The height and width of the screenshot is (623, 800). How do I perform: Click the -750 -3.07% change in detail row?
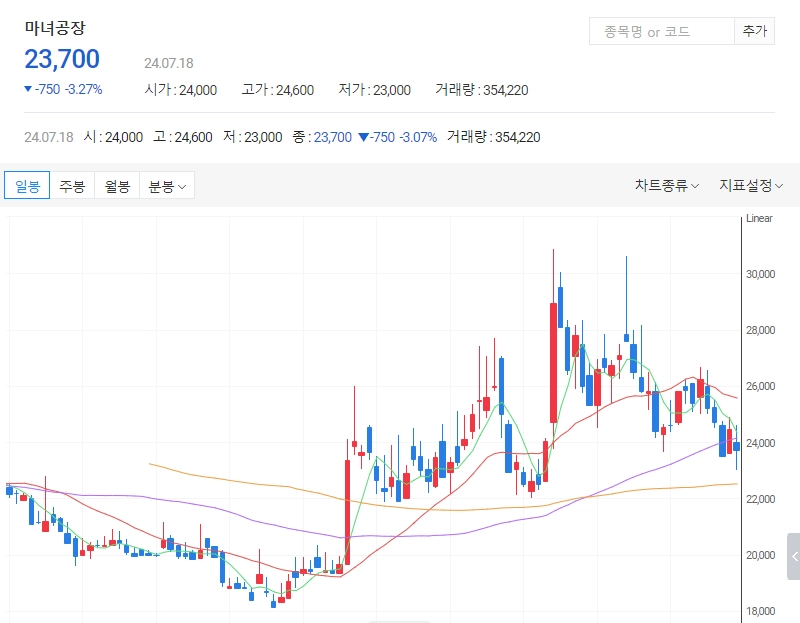(398, 137)
